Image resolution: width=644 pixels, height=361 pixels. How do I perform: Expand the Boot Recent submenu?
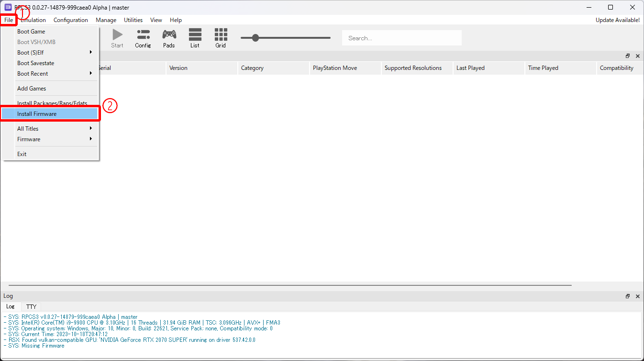click(x=50, y=74)
